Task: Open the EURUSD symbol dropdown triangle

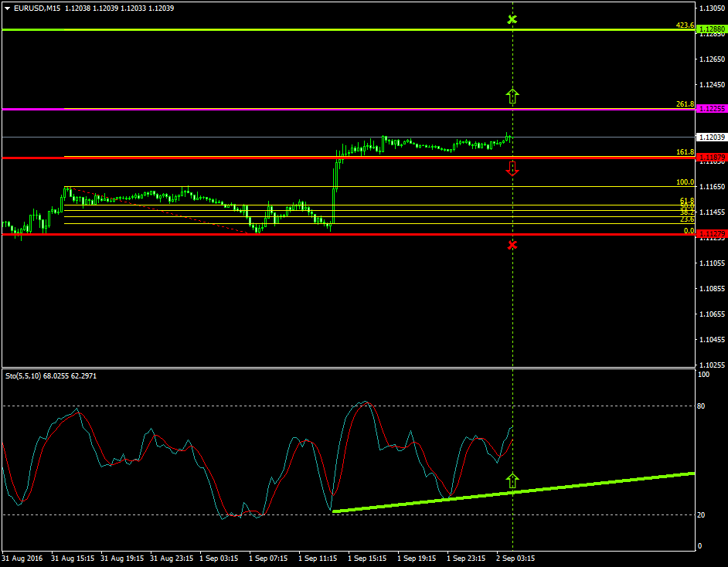Action: pyautogui.click(x=8, y=8)
